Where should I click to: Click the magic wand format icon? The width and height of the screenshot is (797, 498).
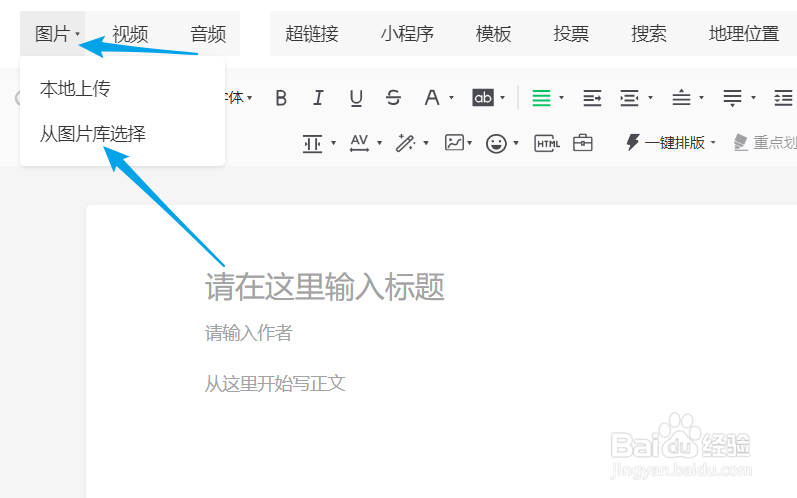coord(406,143)
